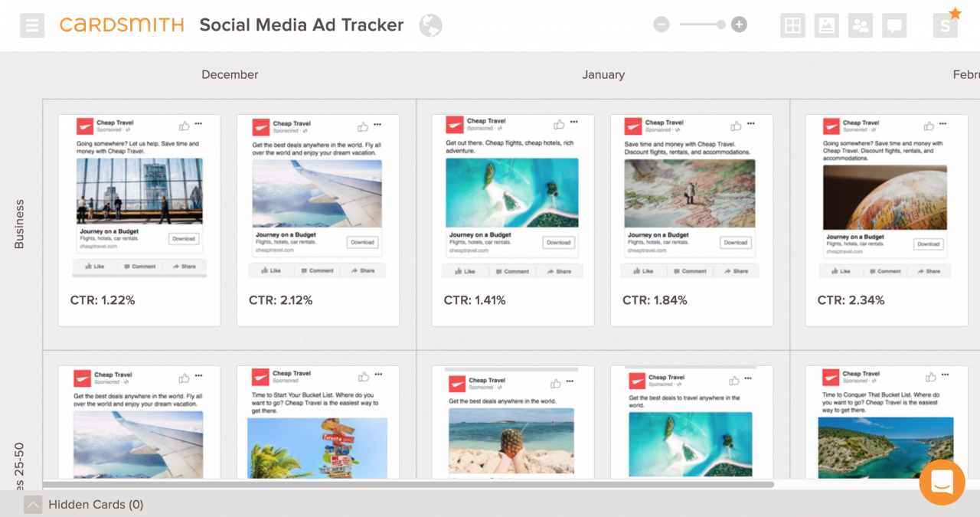Click Comment on the CTR 1.84% card
The height and width of the screenshot is (517, 980).
[690, 271]
